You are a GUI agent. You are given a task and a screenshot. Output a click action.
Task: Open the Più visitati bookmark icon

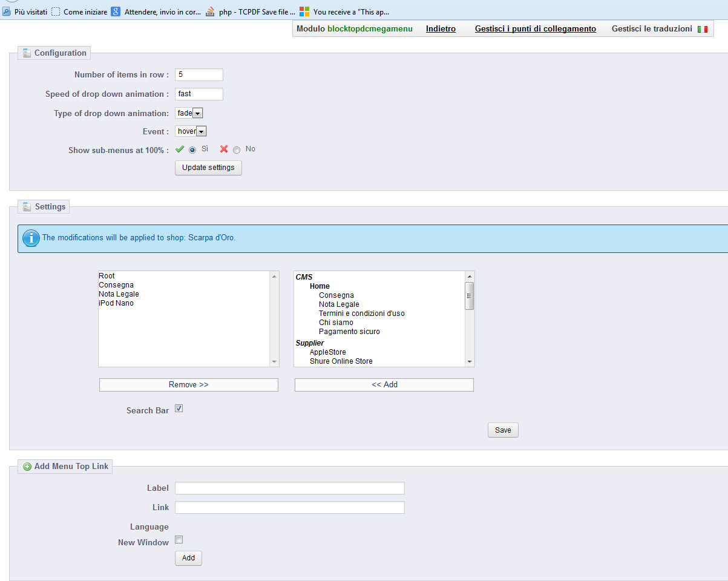(7, 11)
